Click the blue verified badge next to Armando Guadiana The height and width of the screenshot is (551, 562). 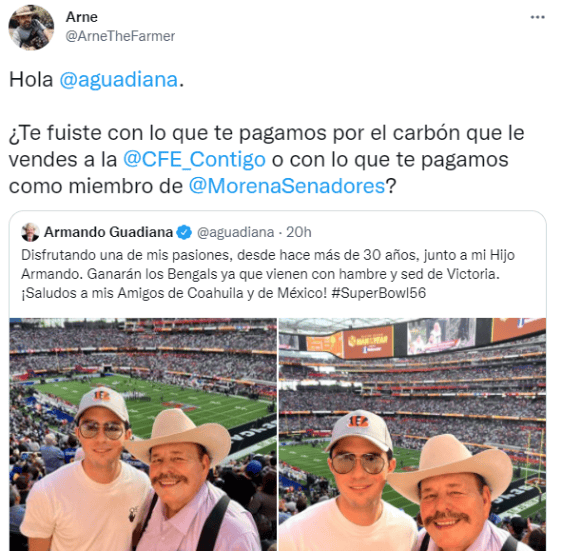pyautogui.click(x=184, y=233)
